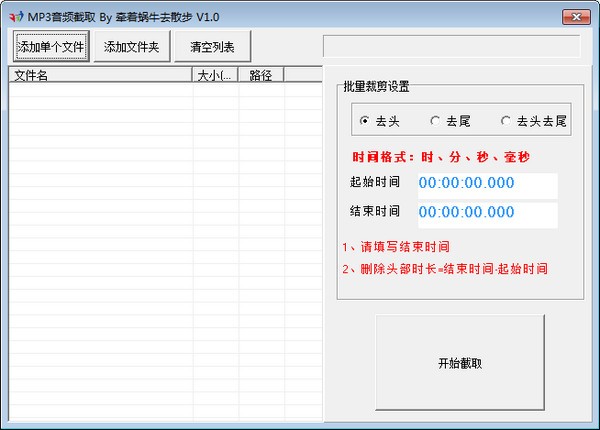Click the 大小 column header

click(216, 75)
